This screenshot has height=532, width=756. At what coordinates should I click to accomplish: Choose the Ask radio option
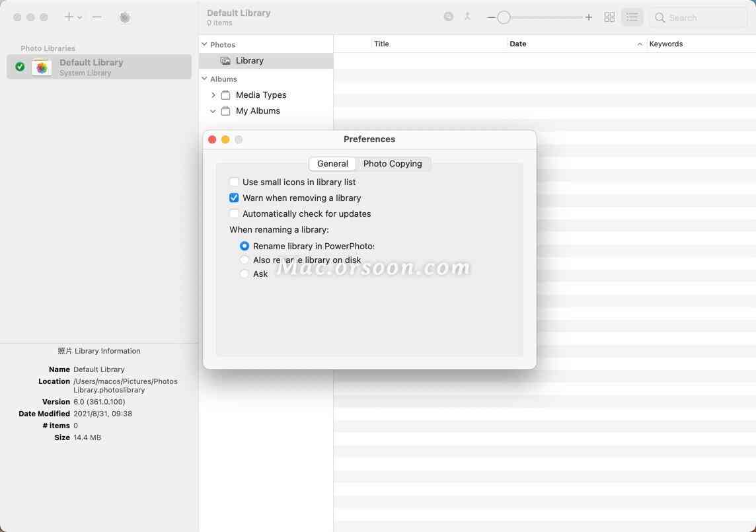pos(245,274)
